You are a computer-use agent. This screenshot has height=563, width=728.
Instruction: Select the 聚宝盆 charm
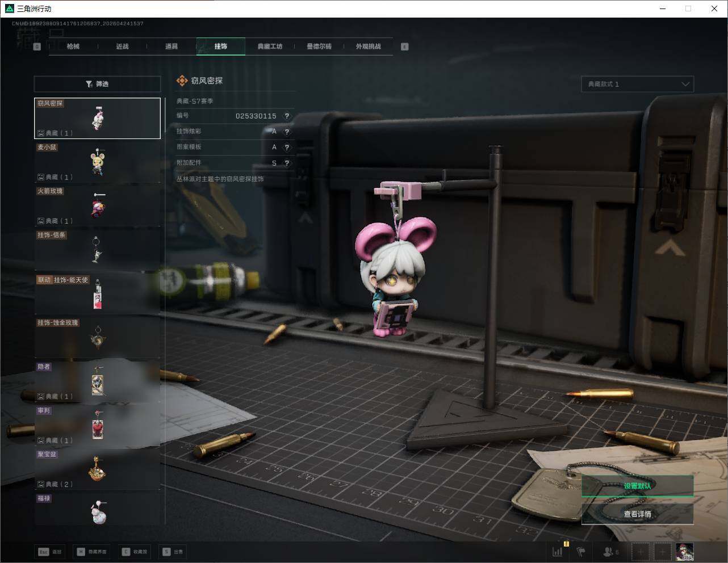tap(97, 469)
